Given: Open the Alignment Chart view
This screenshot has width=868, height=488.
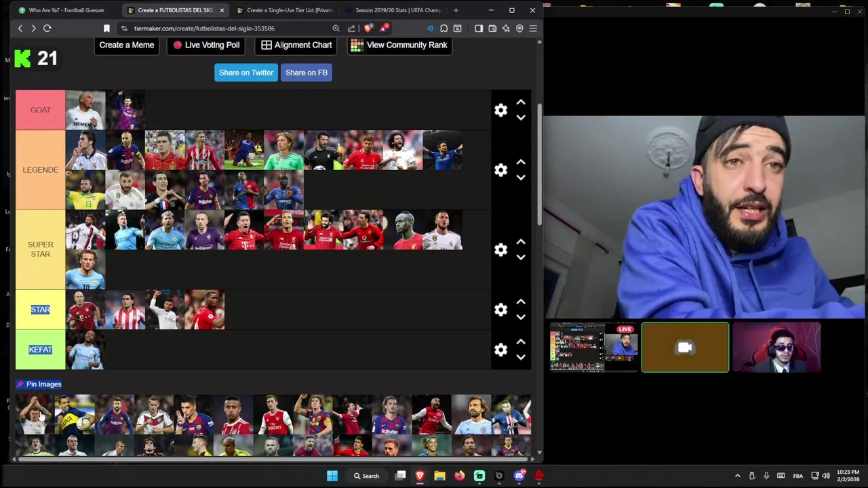Looking at the screenshot, I should coord(296,45).
